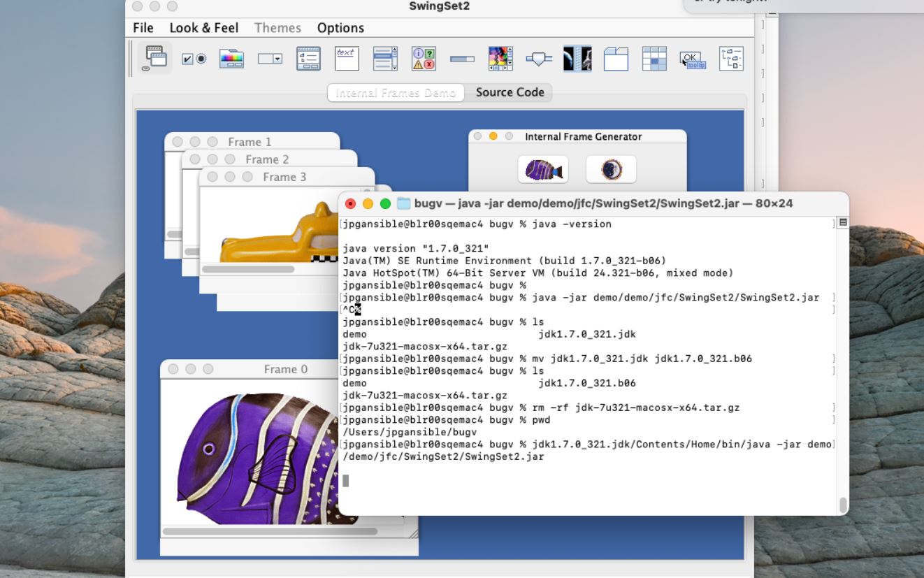Click the horizontal scrollbar in Frame 0

[x=270, y=531]
